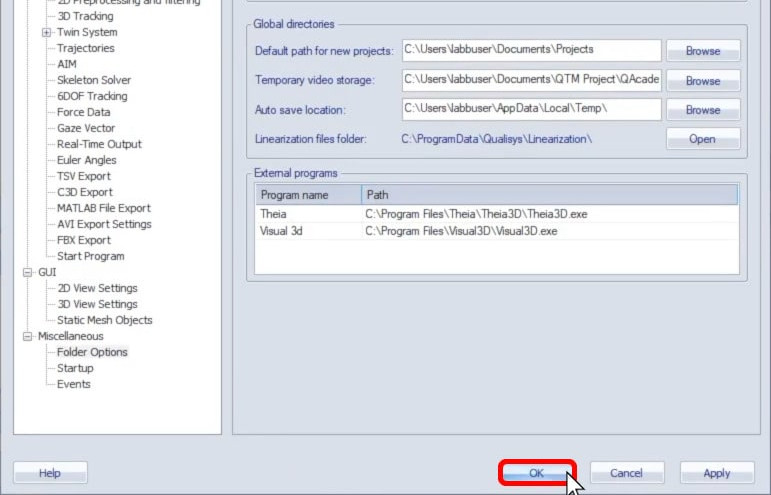The image size is (771, 495).
Task: Expand the Twin System tree node
Action: 46,32
